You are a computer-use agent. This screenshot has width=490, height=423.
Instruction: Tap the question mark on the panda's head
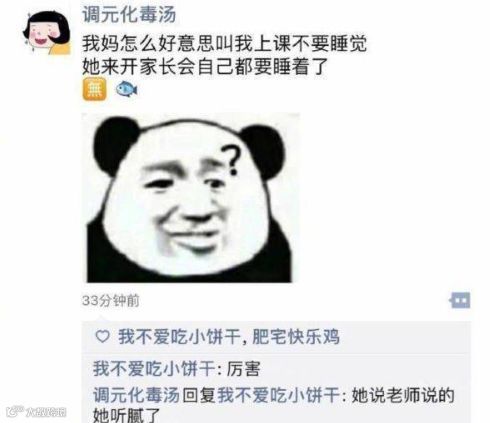(231, 160)
